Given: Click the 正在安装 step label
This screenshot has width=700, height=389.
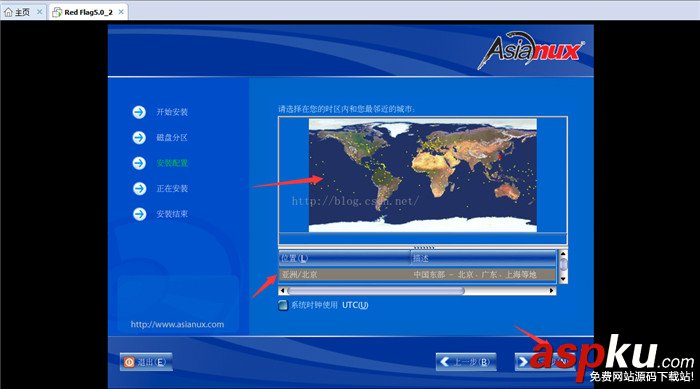Looking at the screenshot, I should click(x=172, y=188).
